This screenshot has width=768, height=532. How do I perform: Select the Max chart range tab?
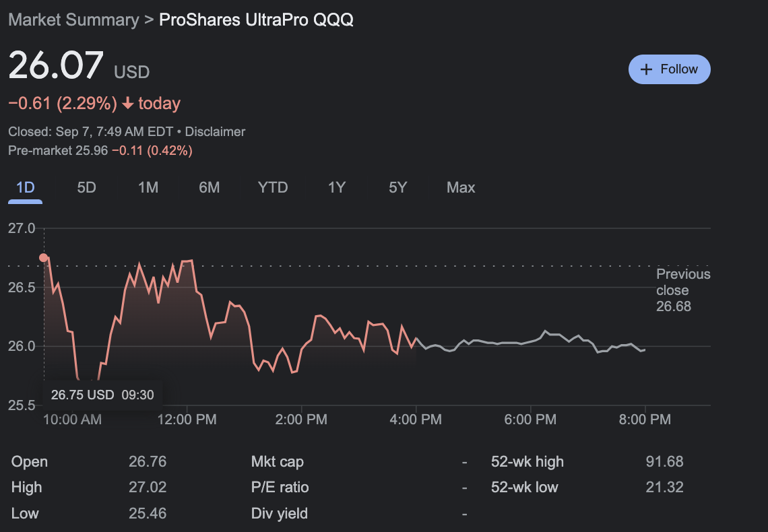coord(461,187)
